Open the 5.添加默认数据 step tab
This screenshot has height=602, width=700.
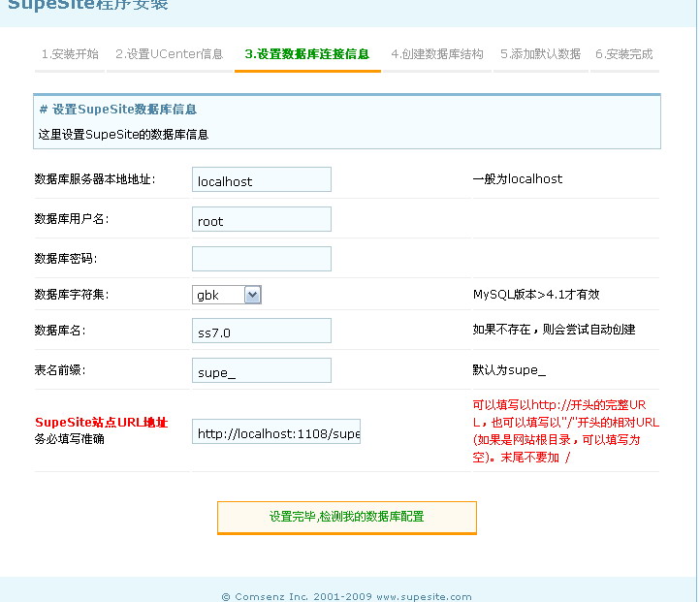(x=540, y=54)
